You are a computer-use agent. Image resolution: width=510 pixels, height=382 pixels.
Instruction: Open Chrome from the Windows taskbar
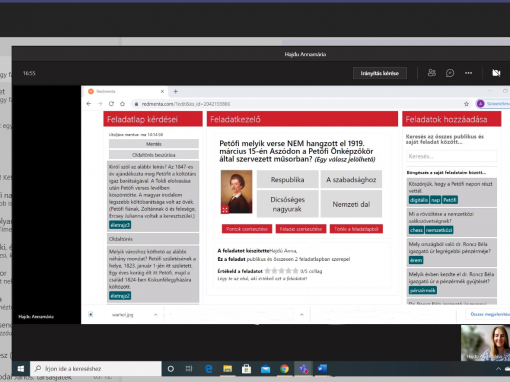pyautogui.click(x=284, y=368)
